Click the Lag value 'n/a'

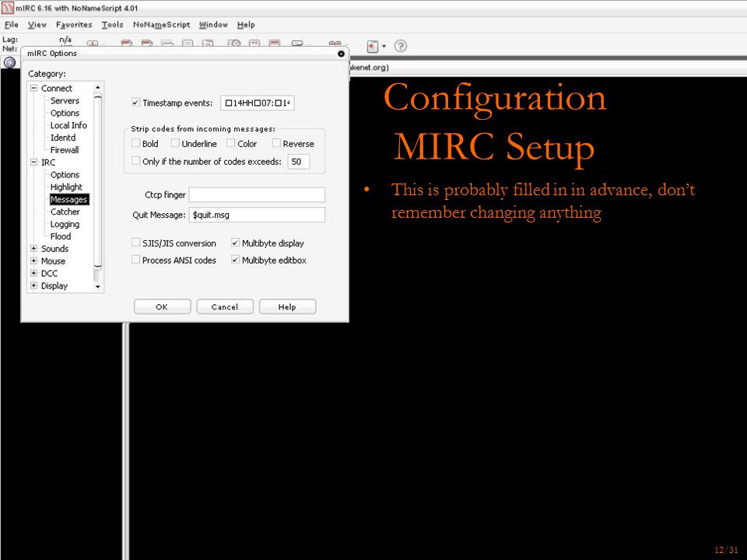point(65,40)
